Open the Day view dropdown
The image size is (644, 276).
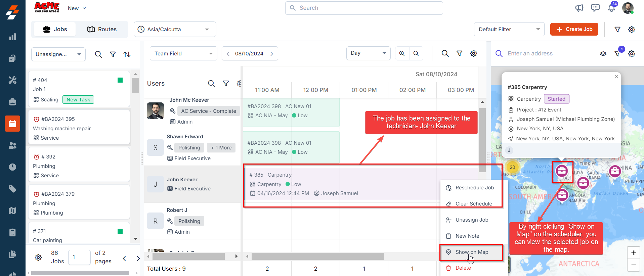click(369, 53)
